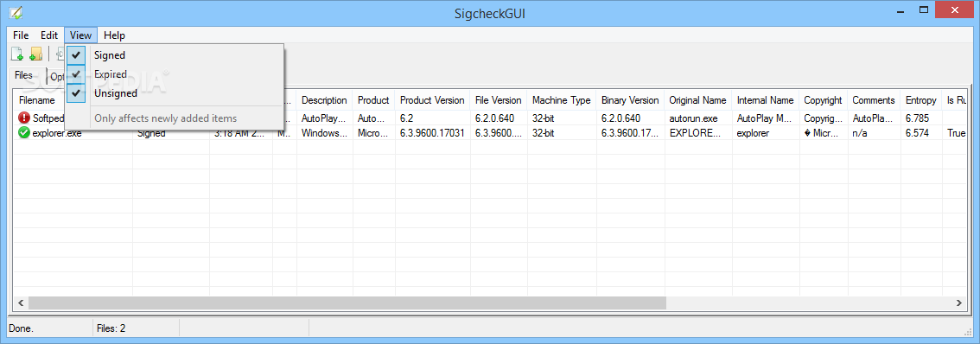Click the Add folder toolbar icon

tap(35, 54)
